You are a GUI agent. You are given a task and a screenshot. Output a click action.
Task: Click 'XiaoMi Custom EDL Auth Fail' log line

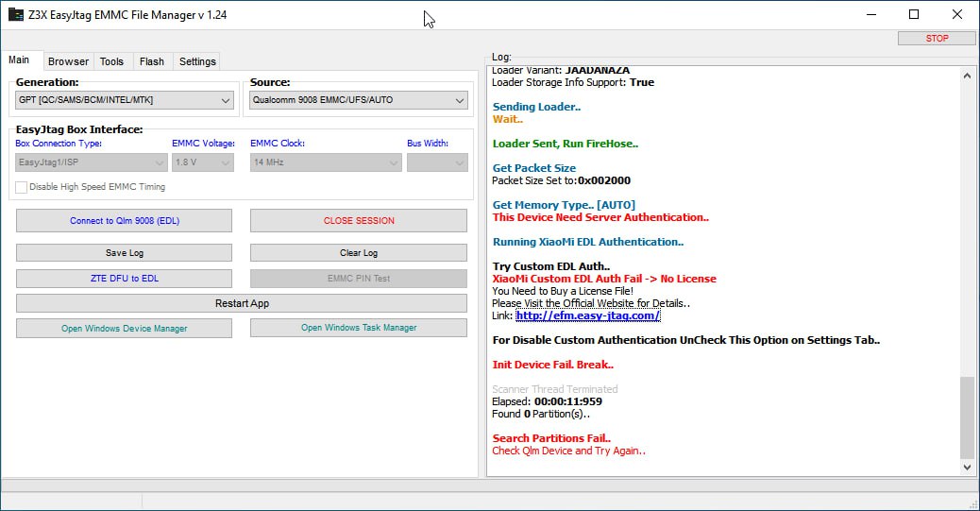(604, 279)
